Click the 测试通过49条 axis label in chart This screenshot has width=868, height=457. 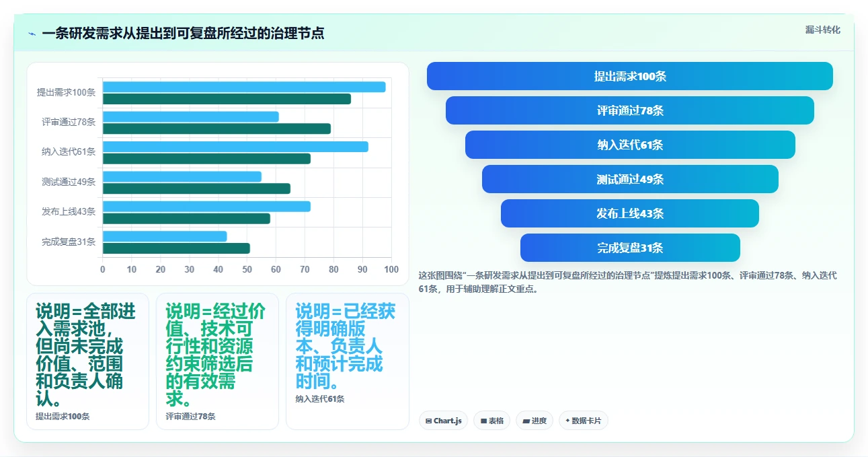point(69,182)
